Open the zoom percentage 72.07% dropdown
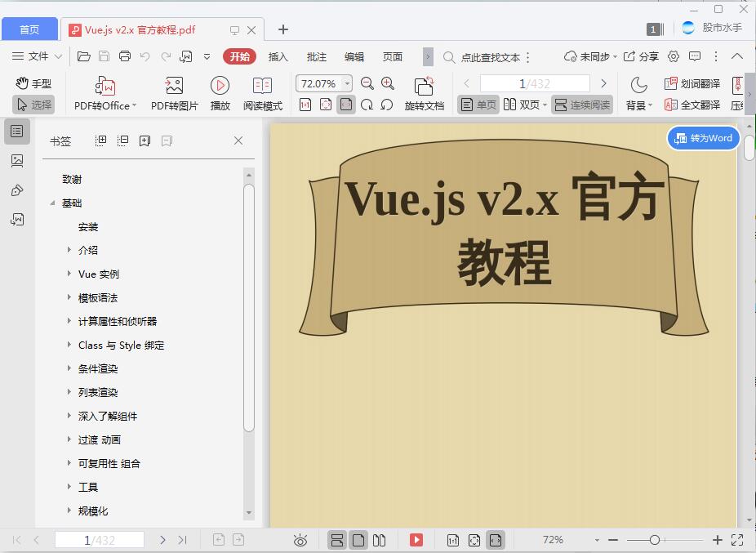 pyautogui.click(x=346, y=83)
